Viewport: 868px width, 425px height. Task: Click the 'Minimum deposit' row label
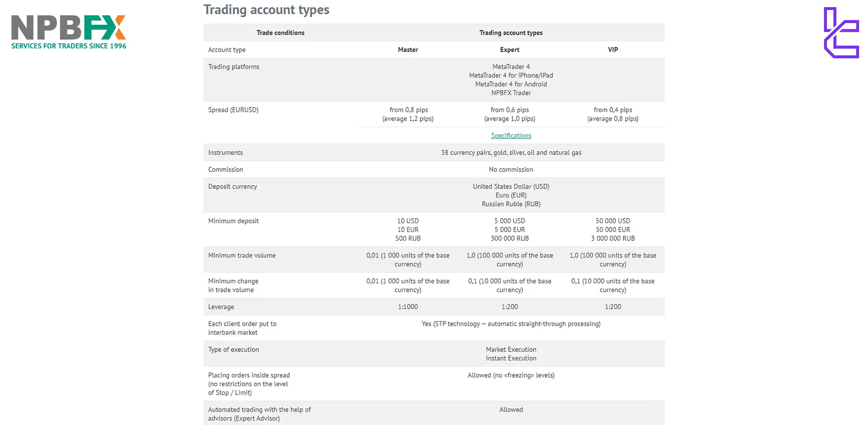(x=233, y=221)
